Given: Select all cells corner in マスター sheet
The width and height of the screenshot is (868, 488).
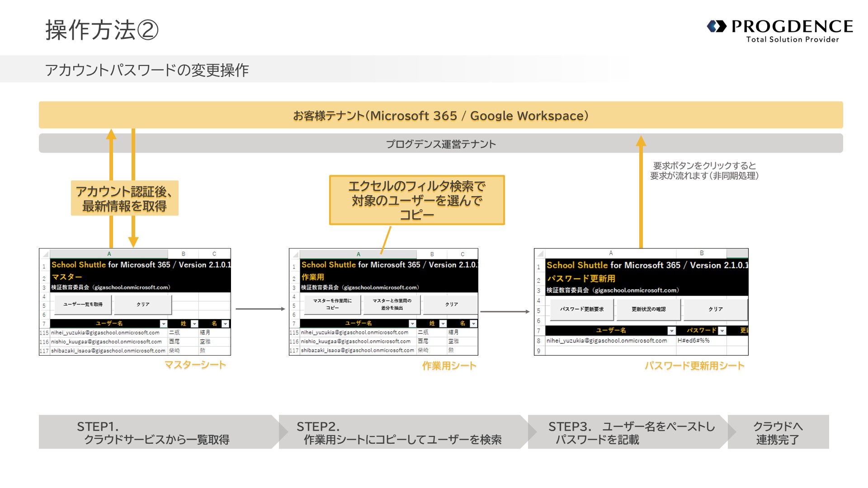Looking at the screenshot, I should tap(45, 254).
